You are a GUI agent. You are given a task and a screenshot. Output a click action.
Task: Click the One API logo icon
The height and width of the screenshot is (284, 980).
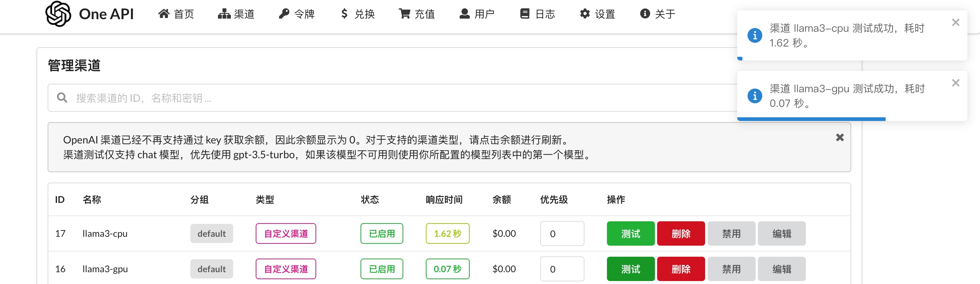click(x=58, y=14)
